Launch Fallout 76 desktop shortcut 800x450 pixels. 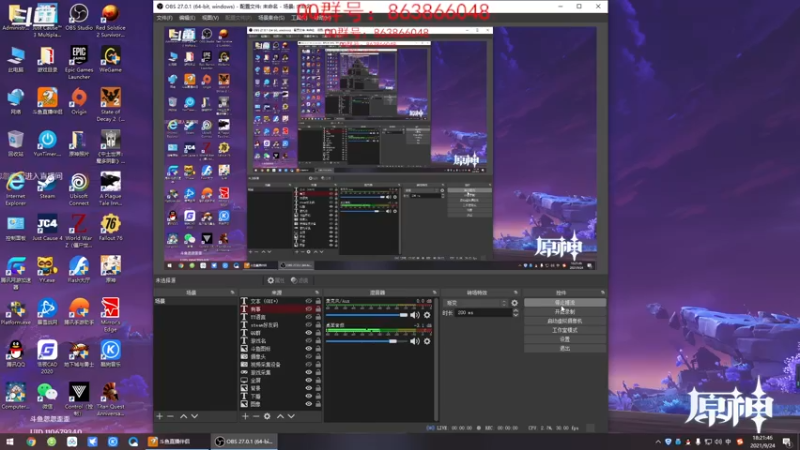110,228
